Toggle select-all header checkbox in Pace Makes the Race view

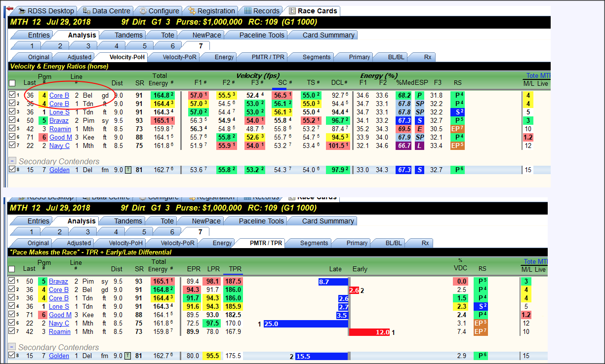(12, 269)
